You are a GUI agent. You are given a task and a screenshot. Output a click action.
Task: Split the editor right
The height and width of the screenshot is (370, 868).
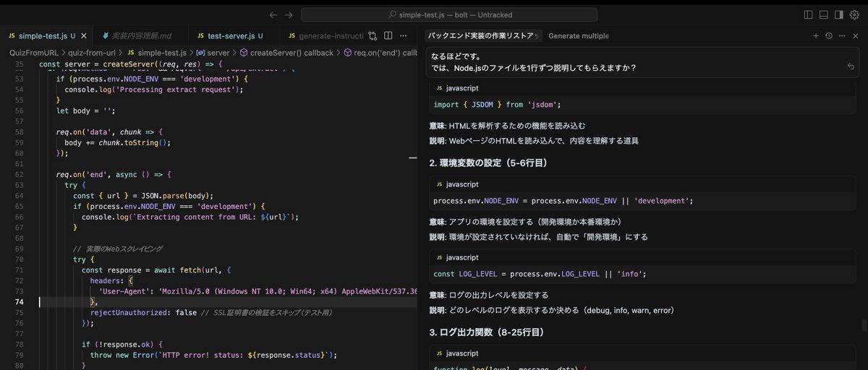tap(388, 35)
